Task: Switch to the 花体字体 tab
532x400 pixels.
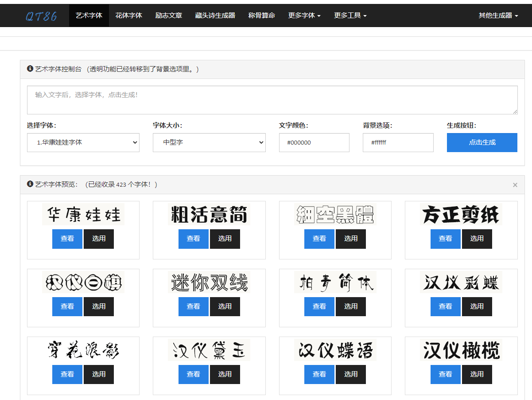Action: pos(128,15)
